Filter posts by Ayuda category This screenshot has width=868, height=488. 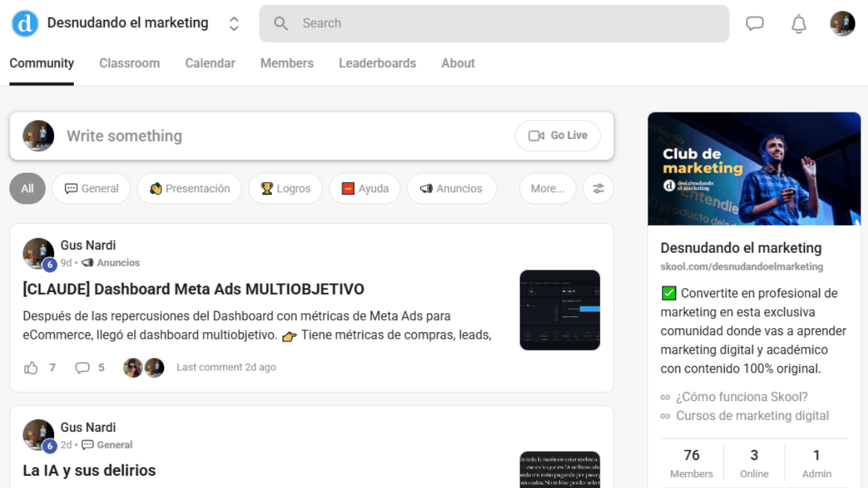[365, 188]
